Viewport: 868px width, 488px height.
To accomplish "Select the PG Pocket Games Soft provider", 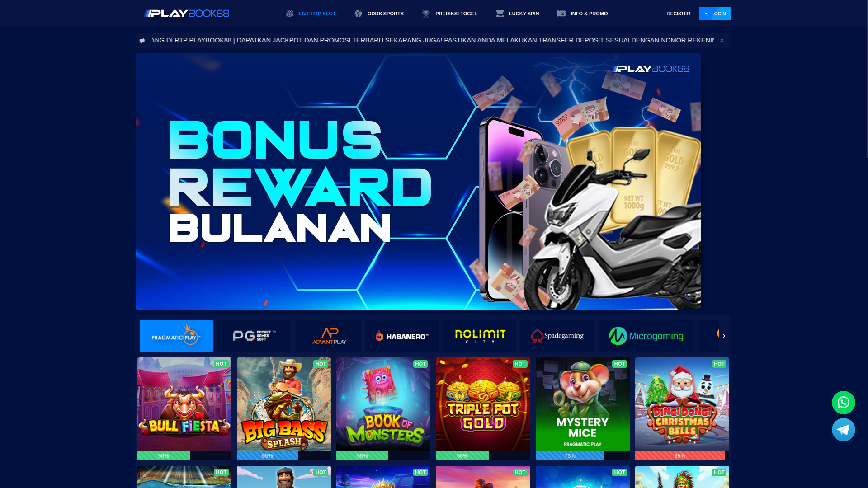I will point(254,336).
